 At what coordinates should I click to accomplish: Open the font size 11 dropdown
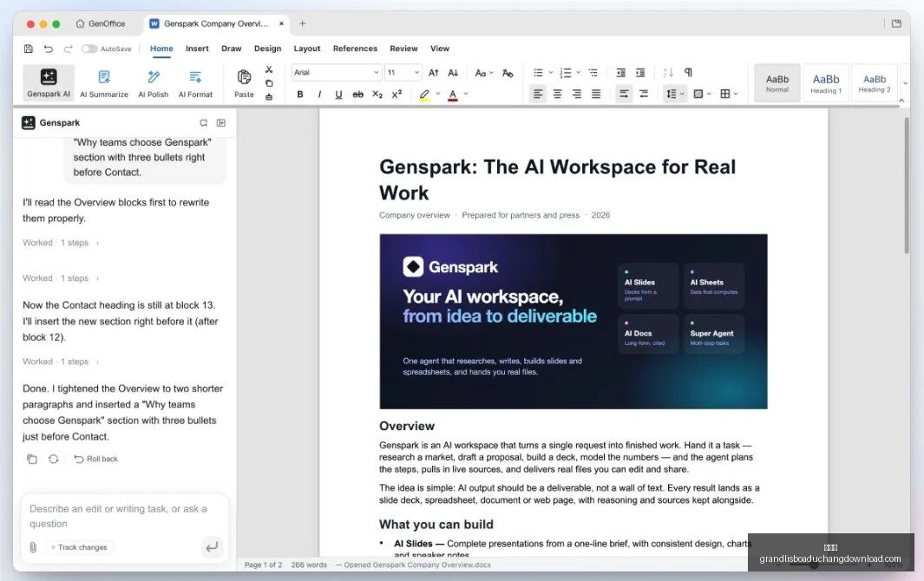(403, 73)
